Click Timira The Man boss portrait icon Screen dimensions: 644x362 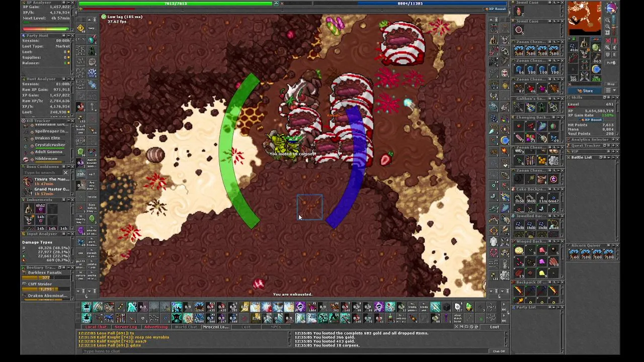28,182
